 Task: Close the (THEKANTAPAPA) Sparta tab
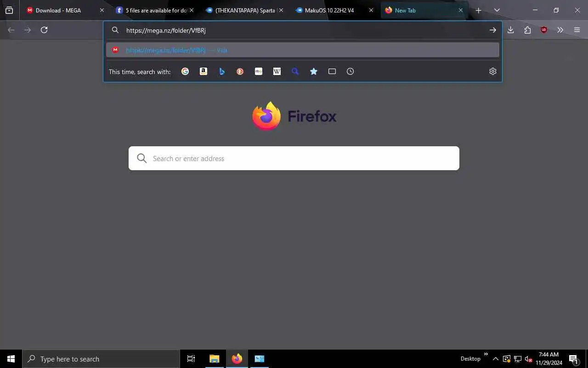point(281,10)
